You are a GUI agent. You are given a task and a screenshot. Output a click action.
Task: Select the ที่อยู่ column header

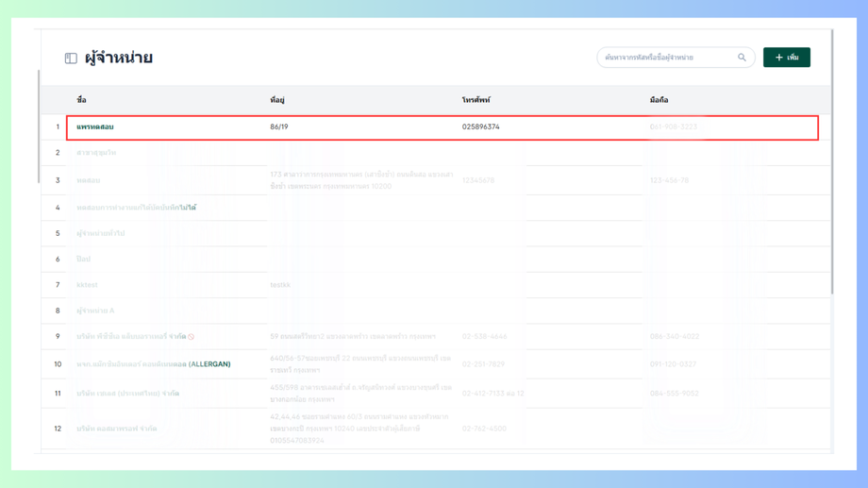coord(277,100)
